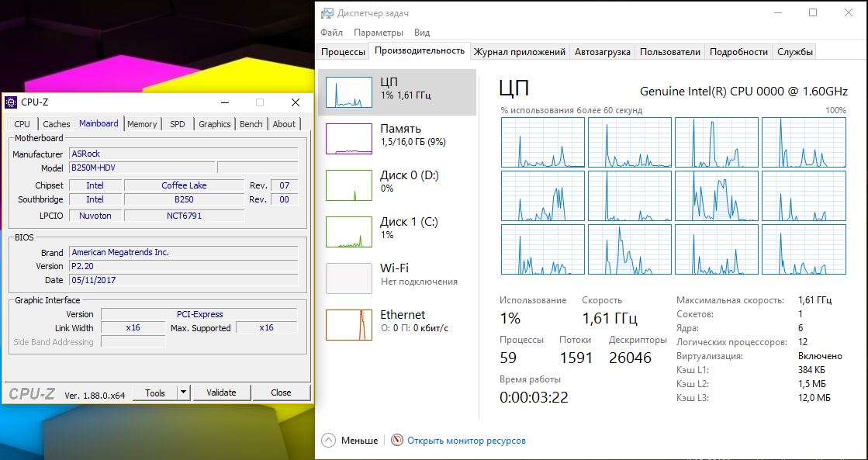Screen dimensions: 868x460
Task: Maximize the Task Manager window
Action: pos(813,12)
